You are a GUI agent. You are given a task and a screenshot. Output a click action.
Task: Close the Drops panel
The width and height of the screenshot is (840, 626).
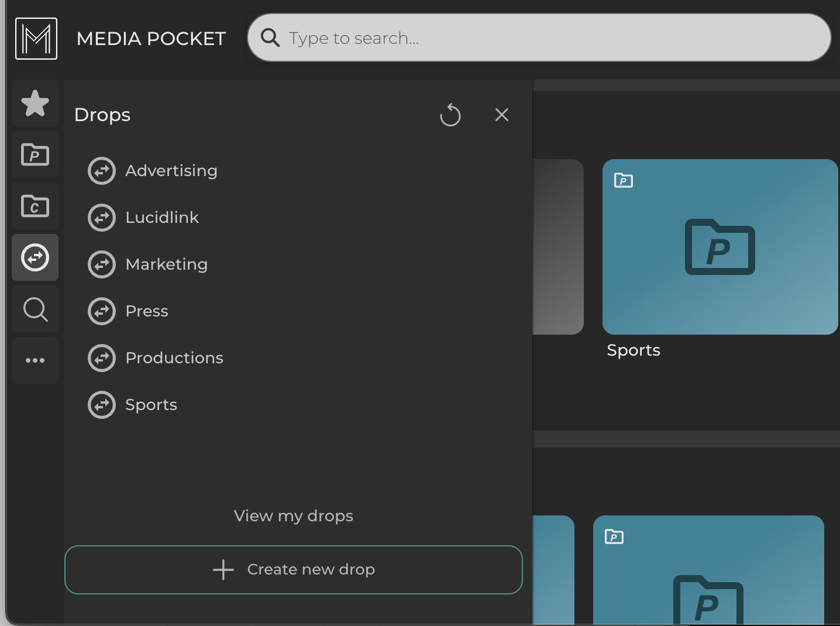point(501,115)
